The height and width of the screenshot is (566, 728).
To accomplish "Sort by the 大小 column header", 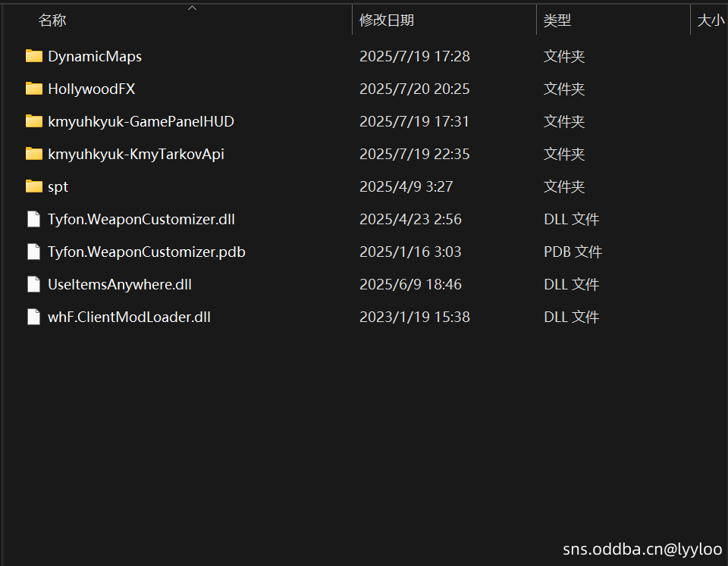I will pos(711,20).
